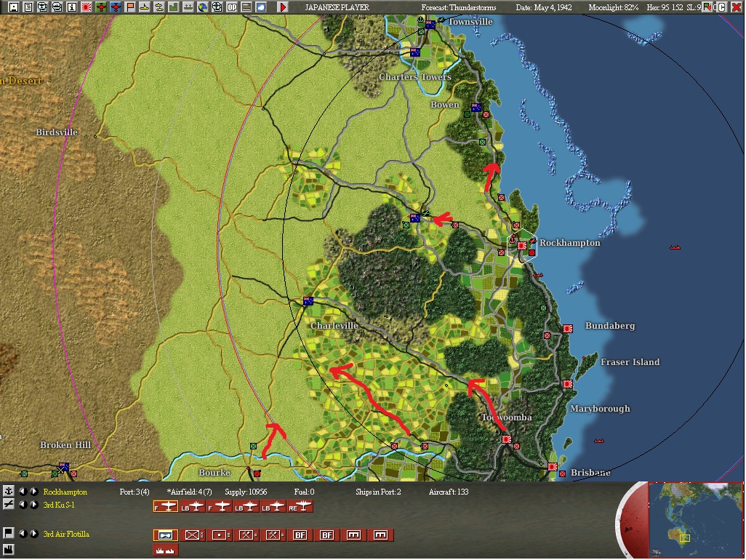Select the RE reconnaissance air unit icon
Image resolution: width=746 pixels, height=560 pixels.
point(300,507)
